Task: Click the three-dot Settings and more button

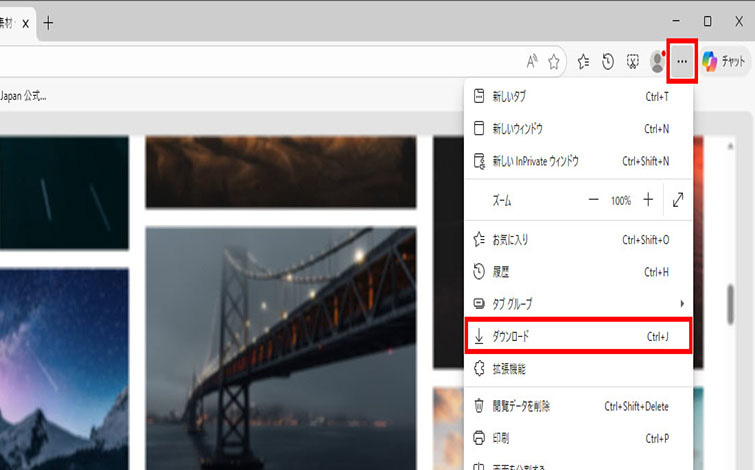Action: click(681, 62)
